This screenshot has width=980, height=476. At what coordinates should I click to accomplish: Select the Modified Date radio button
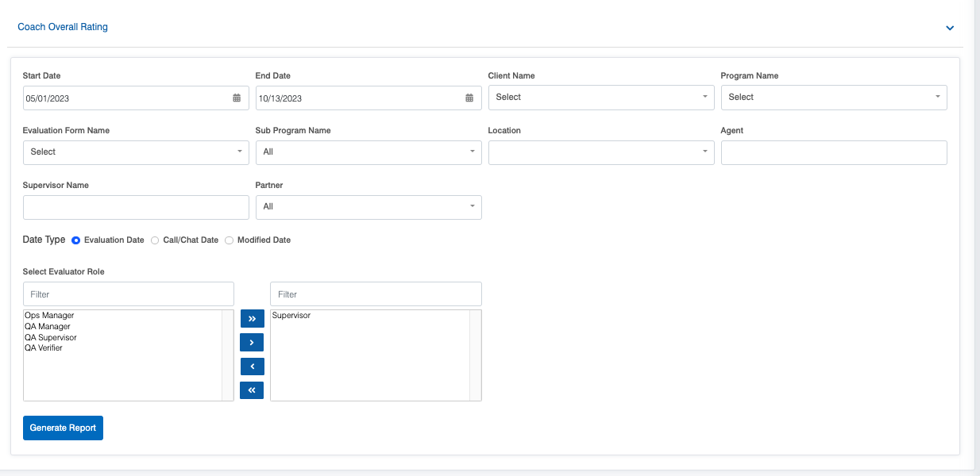point(229,240)
